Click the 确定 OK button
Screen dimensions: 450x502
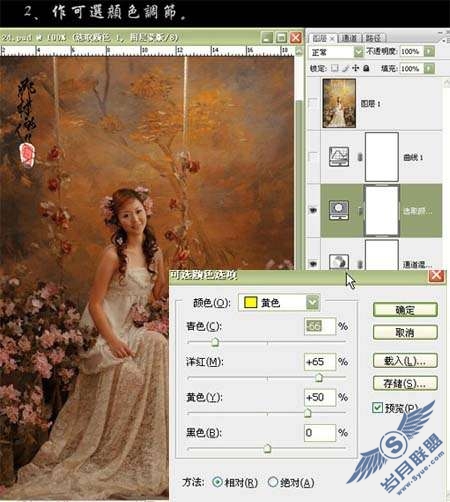pyautogui.click(x=405, y=310)
